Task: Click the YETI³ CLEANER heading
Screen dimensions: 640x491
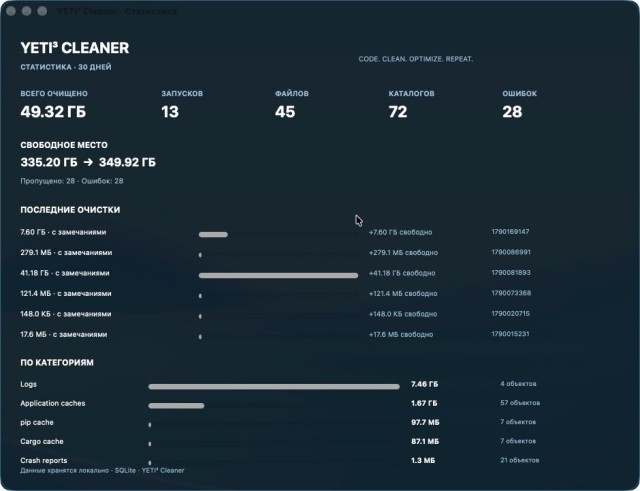Action: click(75, 48)
